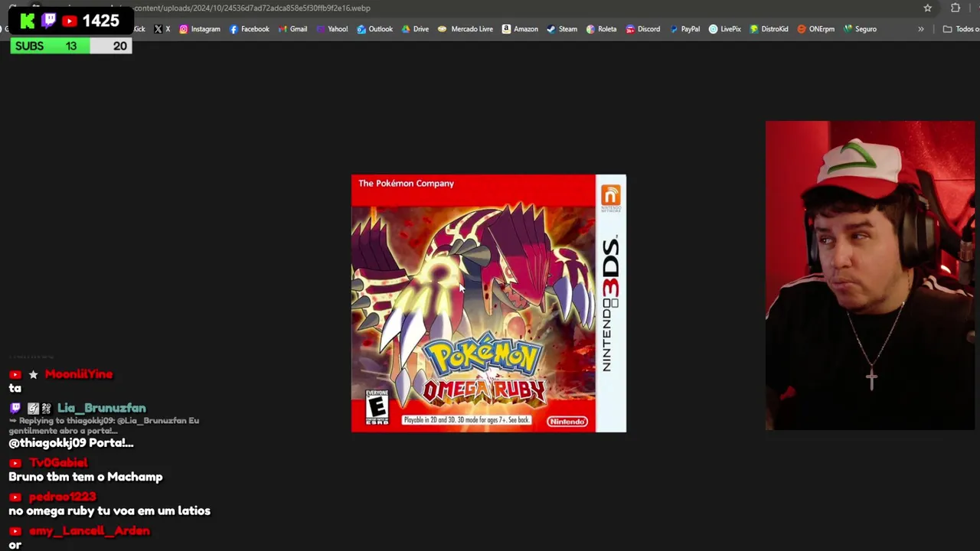The image size is (980, 551).
Task: Click the SUBS 13 of 20 progress bar
Action: 71,46
